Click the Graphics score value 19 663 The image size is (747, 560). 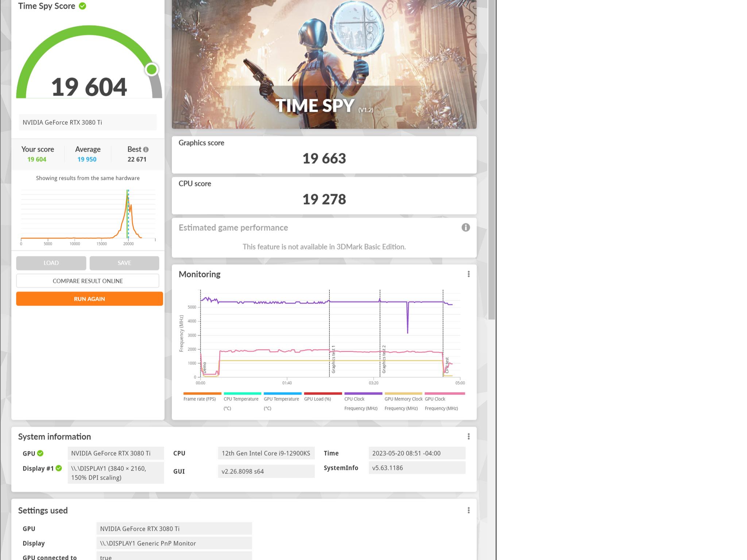pos(324,158)
